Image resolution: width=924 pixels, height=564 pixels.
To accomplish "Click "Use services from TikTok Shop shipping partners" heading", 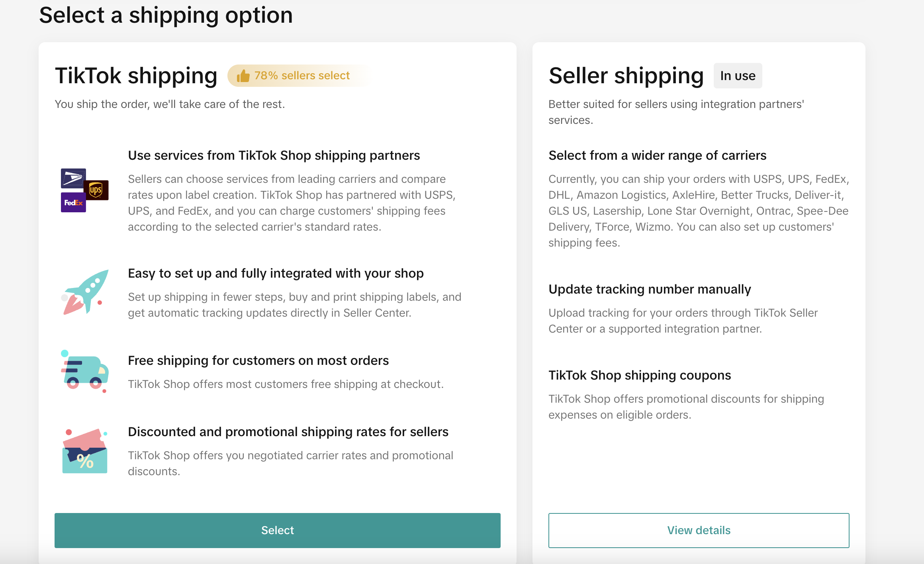I will coord(274,155).
